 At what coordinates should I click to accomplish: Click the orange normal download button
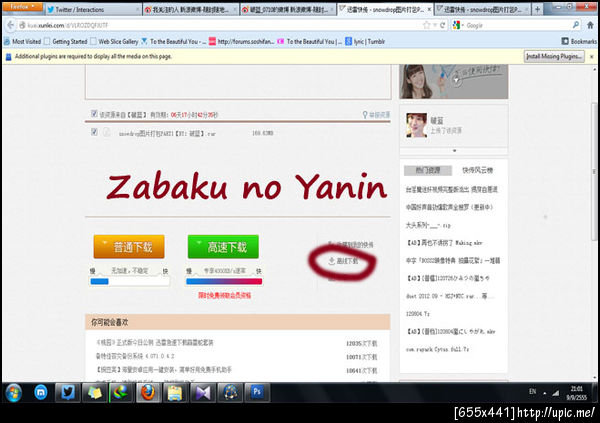pos(129,247)
